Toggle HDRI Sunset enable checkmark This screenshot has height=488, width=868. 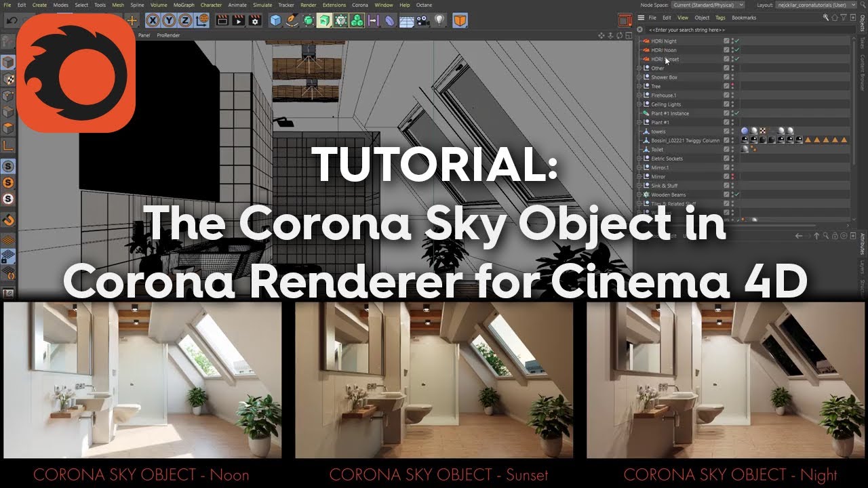pyautogui.click(x=736, y=59)
